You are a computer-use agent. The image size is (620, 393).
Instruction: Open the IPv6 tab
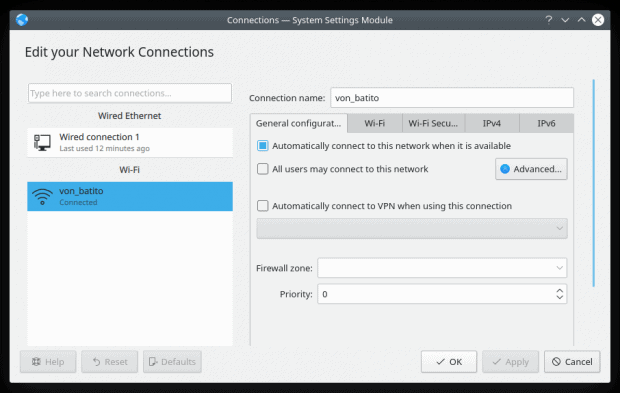(x=546, y=123)
